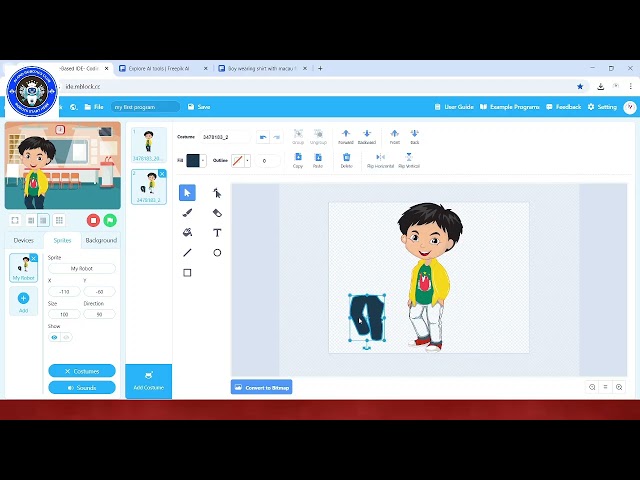The width and height of the screenshot is (640, 480).
Task: Bring selection to Front
Action: coord(394,137)
